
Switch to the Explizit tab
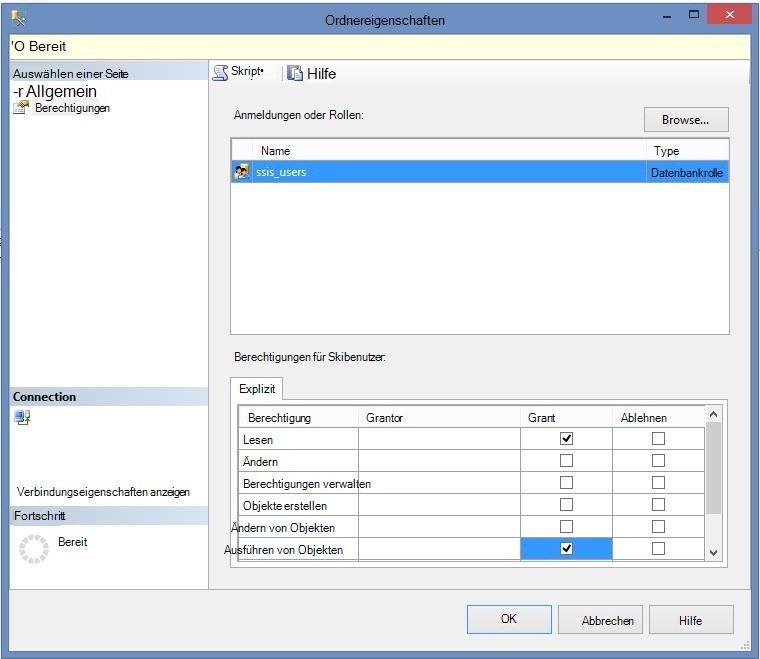click(x=257, y=389)
